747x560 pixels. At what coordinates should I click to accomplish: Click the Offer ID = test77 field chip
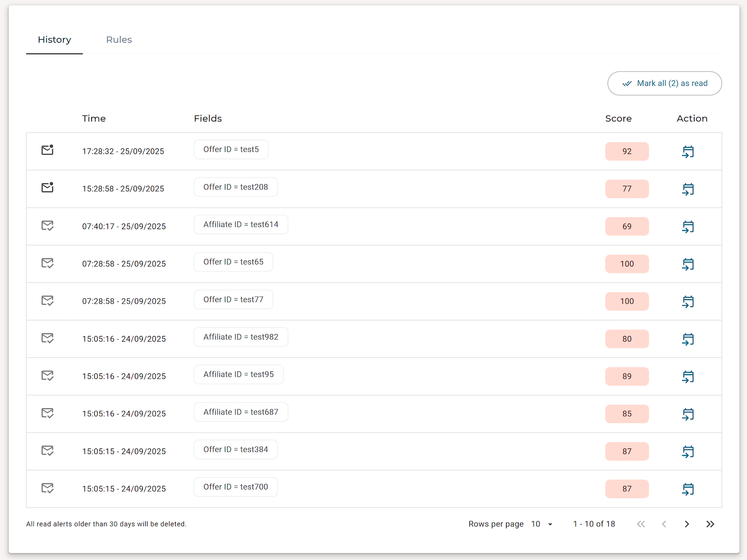pyautogui.click(x=233, y=300)
